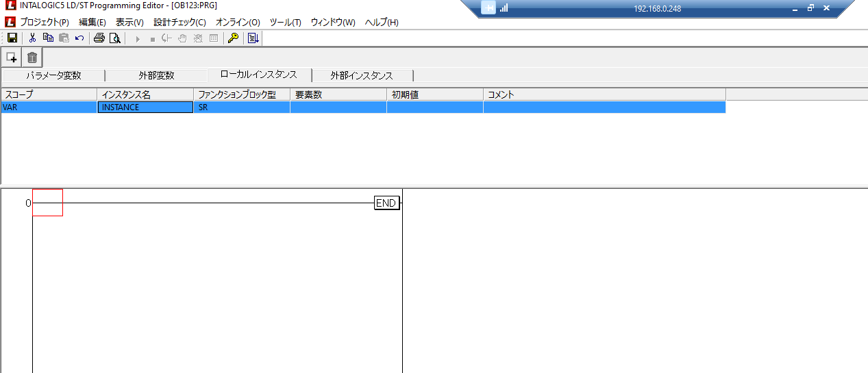Click the Undo arrow icon

point(79,38)
